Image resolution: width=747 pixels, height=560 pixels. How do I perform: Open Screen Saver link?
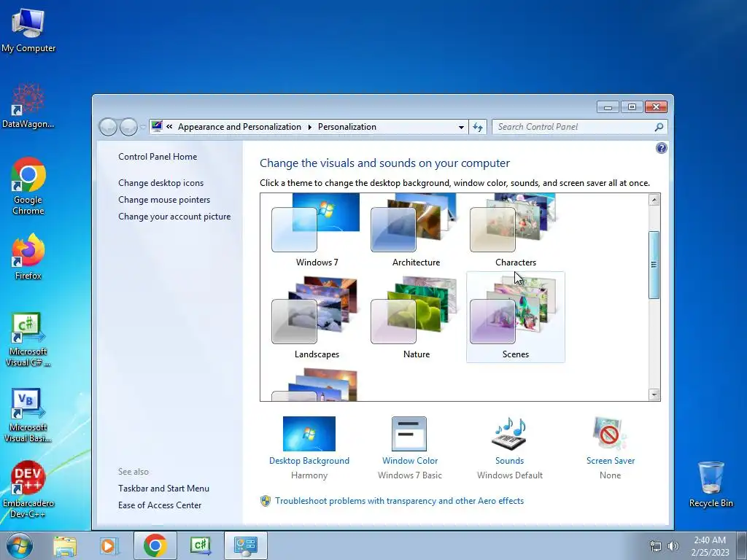point(611,461)
